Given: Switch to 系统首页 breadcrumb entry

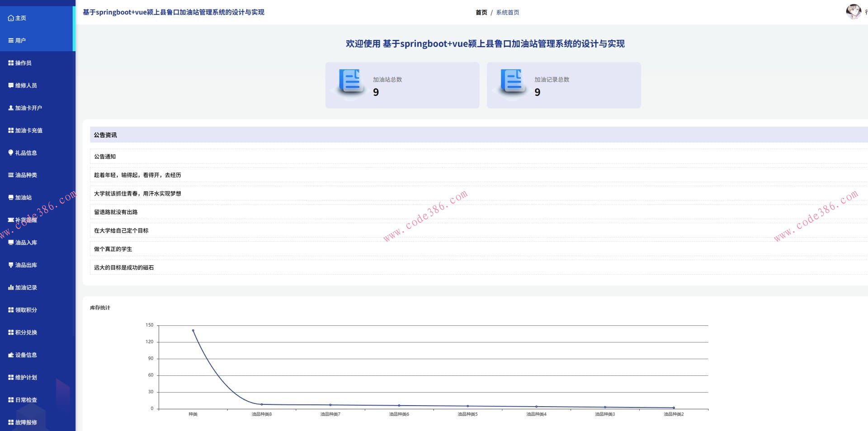Looking at the screenshot, I should pos(507,12).
